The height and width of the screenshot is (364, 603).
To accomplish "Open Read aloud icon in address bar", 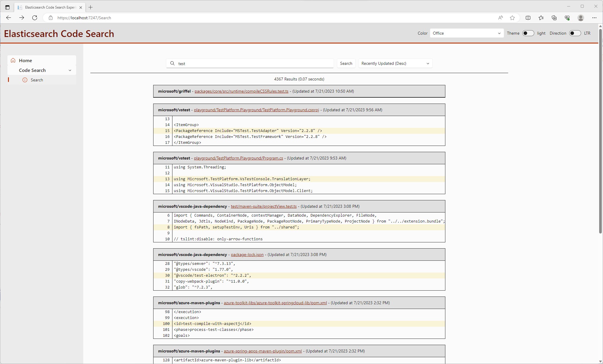I will (500, 18).
